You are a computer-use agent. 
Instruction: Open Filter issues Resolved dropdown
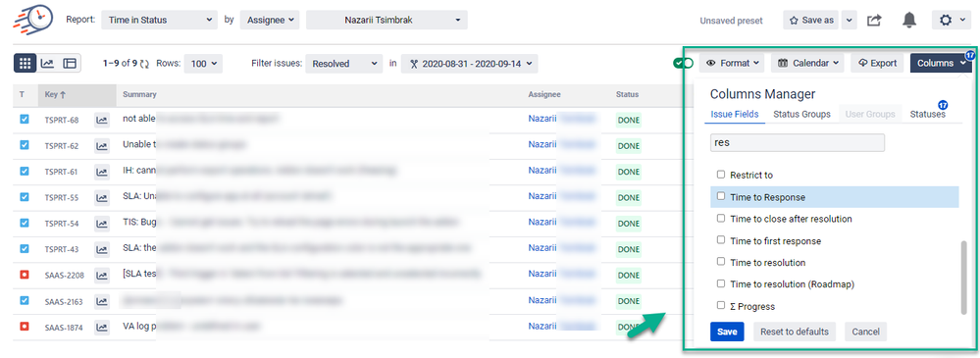click(343, 63)
